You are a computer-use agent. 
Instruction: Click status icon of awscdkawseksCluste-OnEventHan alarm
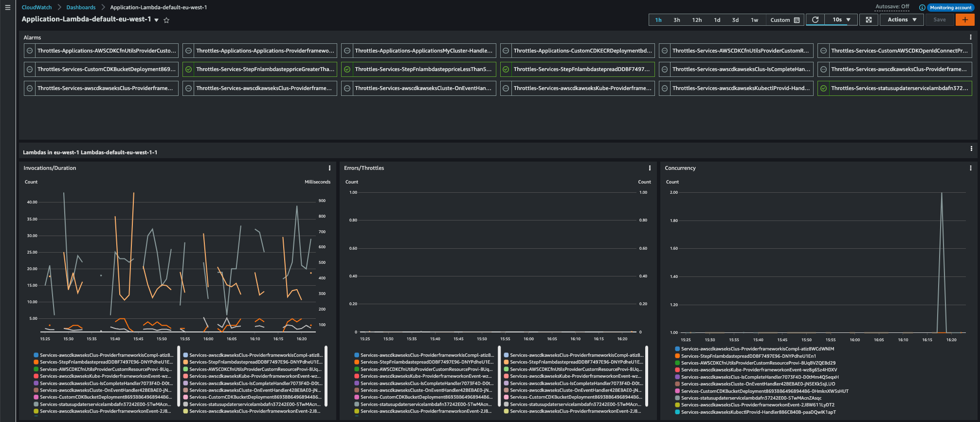pyautogui.click(x=347, y=88)
